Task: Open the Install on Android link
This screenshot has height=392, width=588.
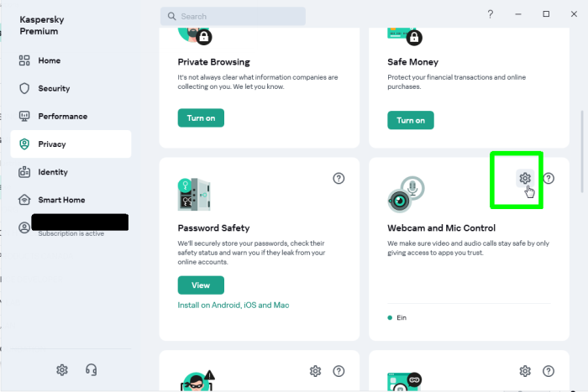Action: pyautogui.click(x=208, y=305)
